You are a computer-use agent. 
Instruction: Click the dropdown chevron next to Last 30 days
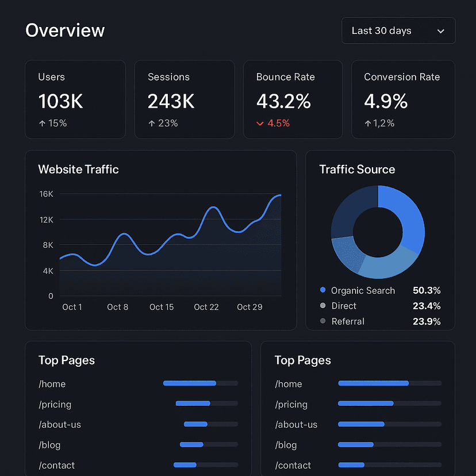pyautogui.click(x=440, y=31)
